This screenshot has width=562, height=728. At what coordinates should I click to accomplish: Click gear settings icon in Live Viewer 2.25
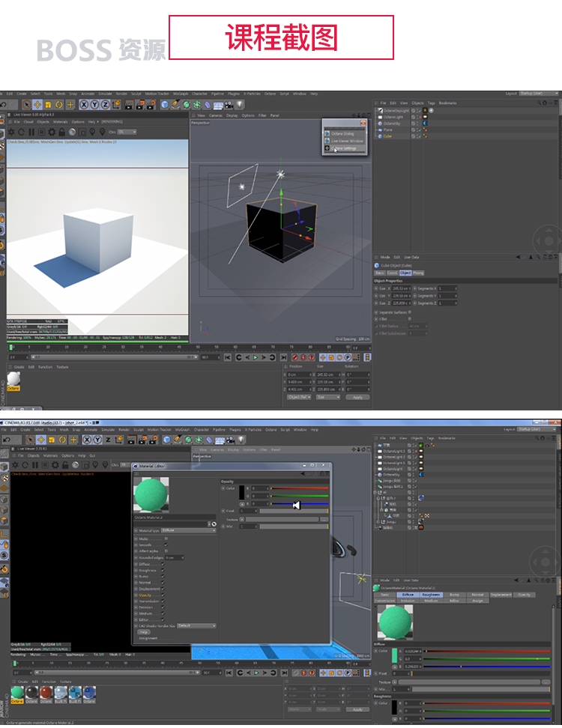click(x=55, y=465)
